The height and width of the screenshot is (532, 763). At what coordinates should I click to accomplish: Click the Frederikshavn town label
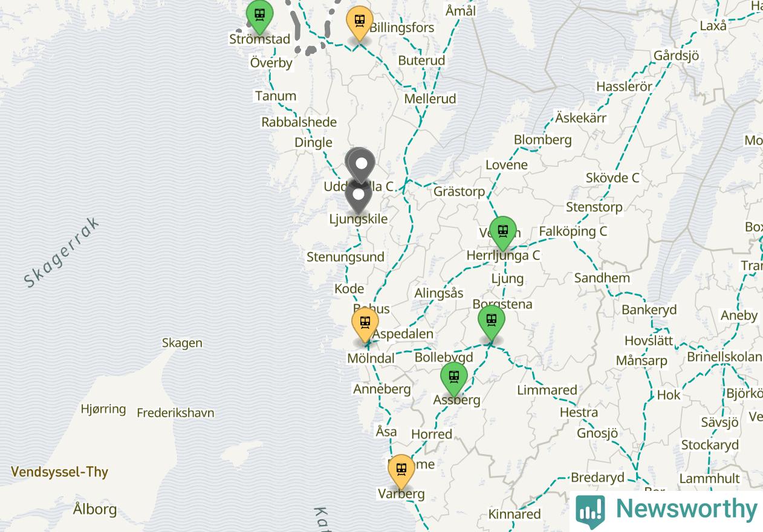(x=175, y=413)
